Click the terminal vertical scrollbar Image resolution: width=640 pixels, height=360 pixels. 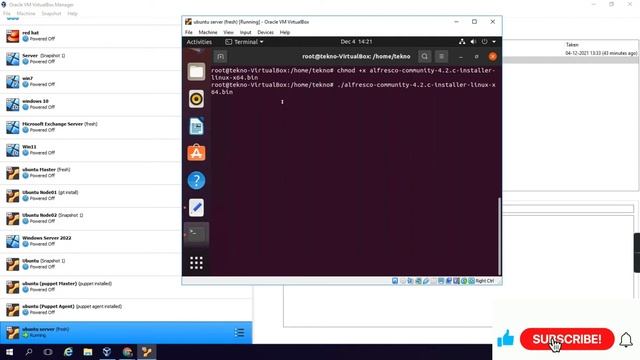tap(499, 236)
